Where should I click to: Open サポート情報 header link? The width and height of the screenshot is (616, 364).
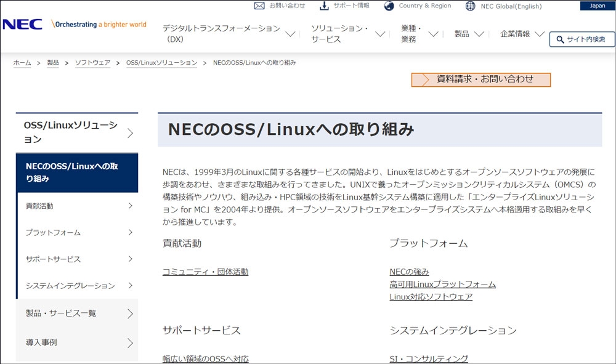[x=351, y=6]
